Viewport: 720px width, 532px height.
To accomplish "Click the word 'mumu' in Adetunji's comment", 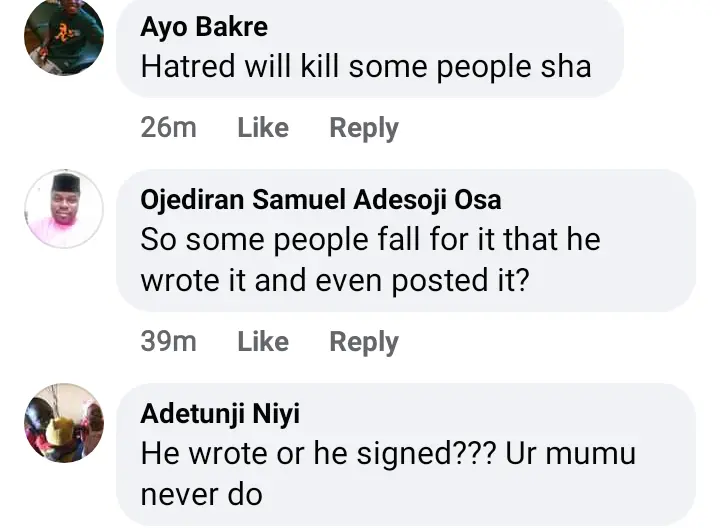I will coord(594,453).
